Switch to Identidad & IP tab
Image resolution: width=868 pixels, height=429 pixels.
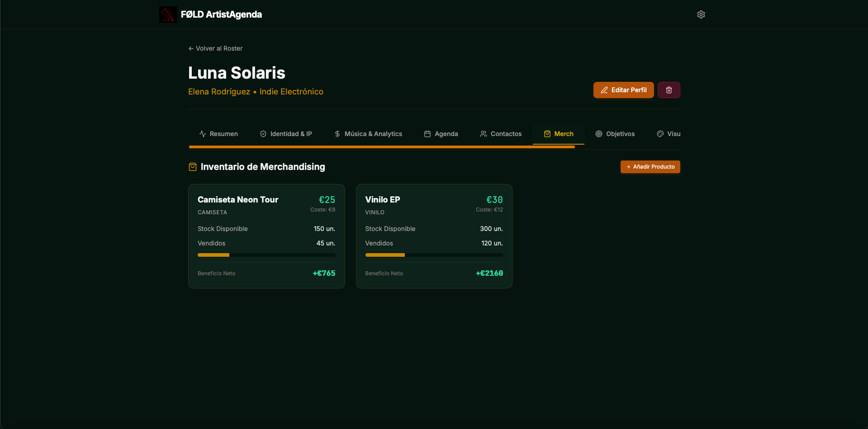[x=286, y=134]
